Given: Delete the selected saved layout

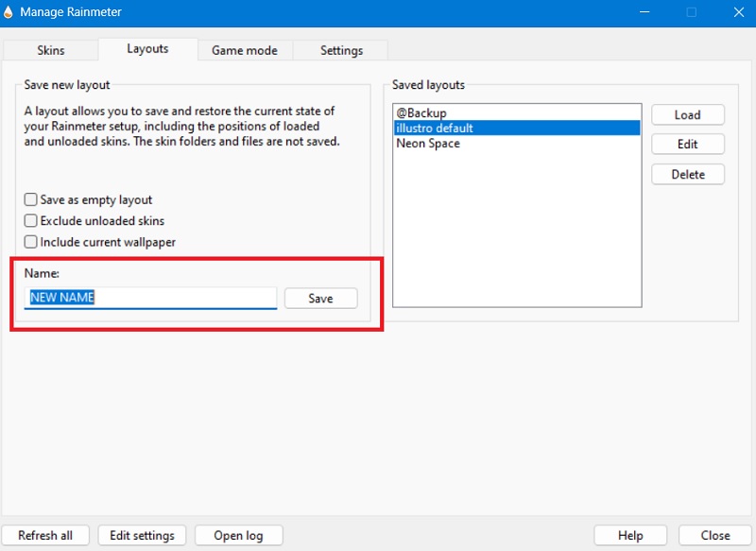Looking at the screenshot, I should (687, 175).
